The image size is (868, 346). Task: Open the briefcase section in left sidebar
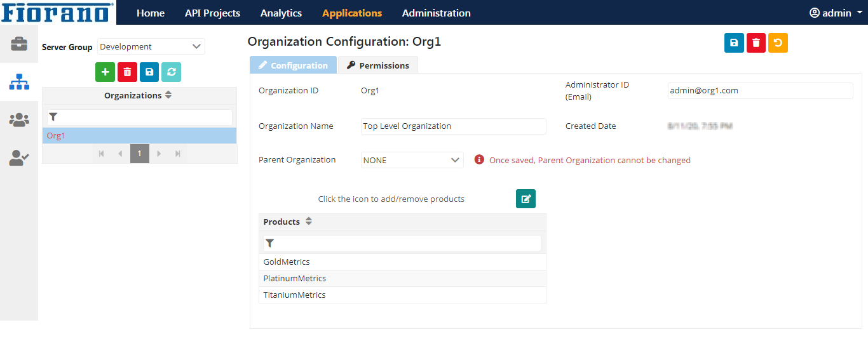(x=19, y=44)
